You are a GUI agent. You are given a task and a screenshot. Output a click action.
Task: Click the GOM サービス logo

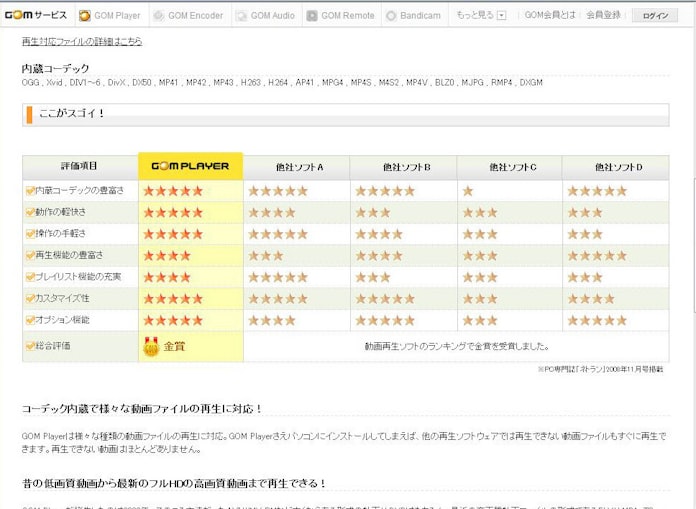click(36, 15)
